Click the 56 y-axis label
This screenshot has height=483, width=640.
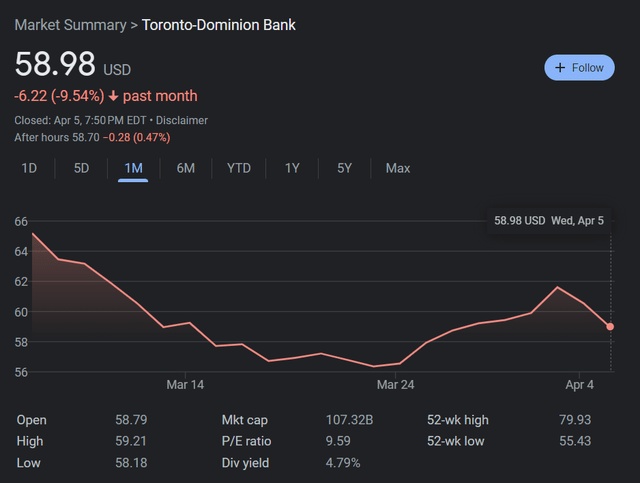21,372
